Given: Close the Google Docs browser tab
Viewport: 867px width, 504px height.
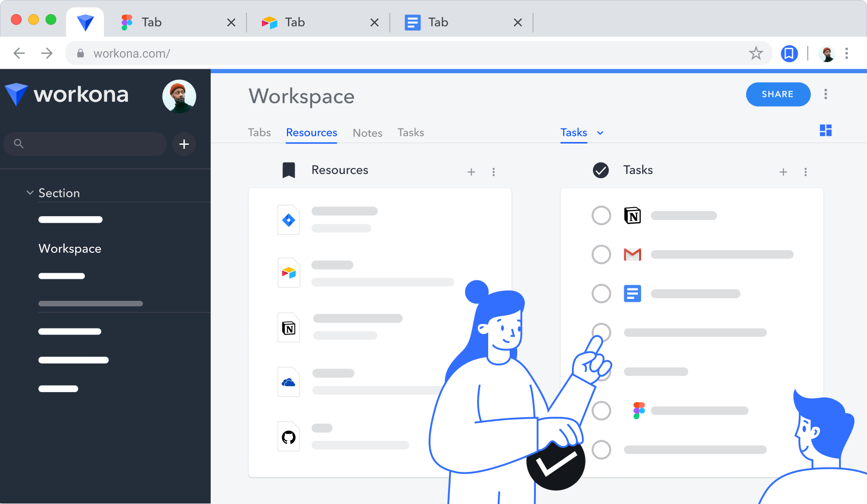Looking at the screenshot, I should pyautogui.click(x=518, y=23).
